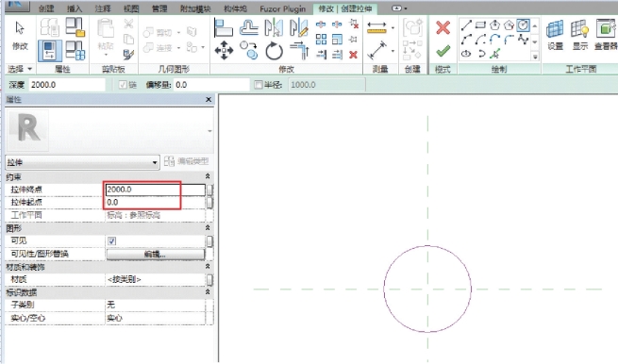Toggle 显示 work plane visibility
The width and height of the screenshot is (618, 364).
click(579, 35)
